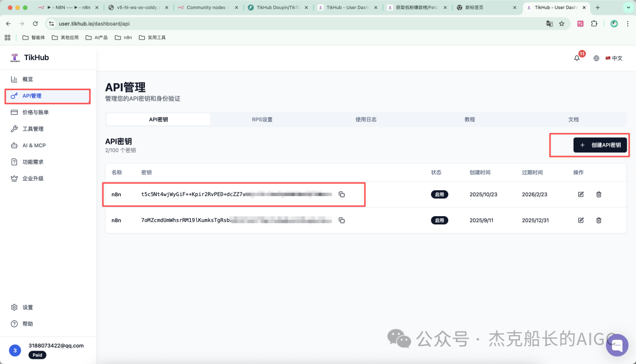The image size is (636, 364).
Task: Switch language via 中文 selector
Action: (x=614, y=58)
